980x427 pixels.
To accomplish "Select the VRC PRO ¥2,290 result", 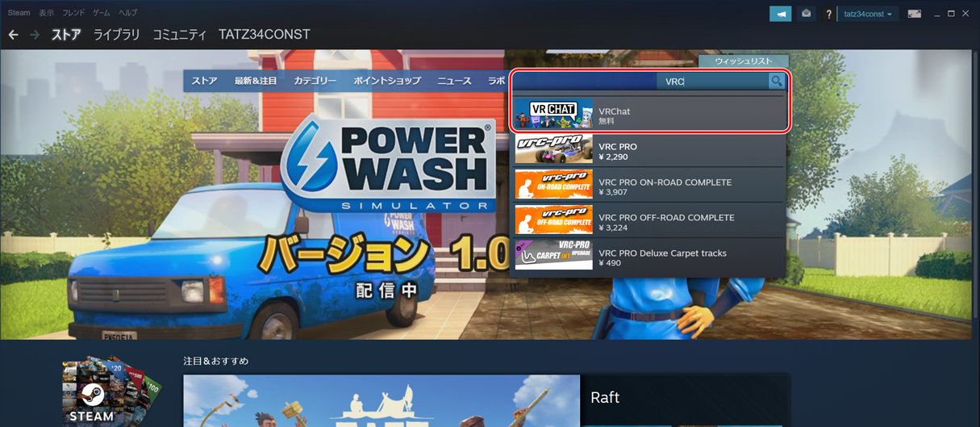I will click(648, 151).
